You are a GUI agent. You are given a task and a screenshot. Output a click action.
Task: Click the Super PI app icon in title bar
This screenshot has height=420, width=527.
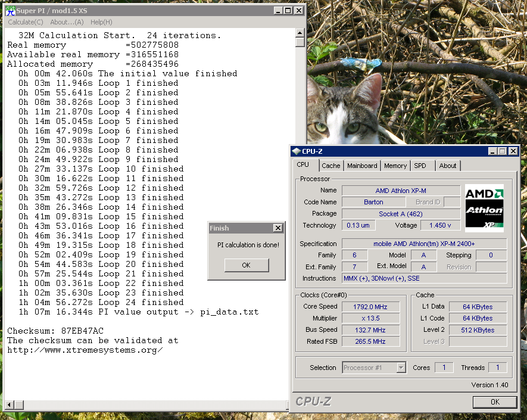10,10
